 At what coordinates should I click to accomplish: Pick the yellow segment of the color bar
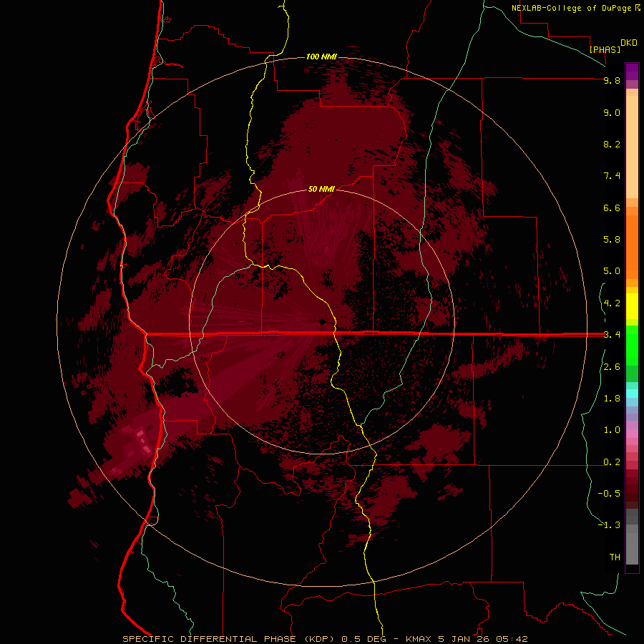(632, 306)
